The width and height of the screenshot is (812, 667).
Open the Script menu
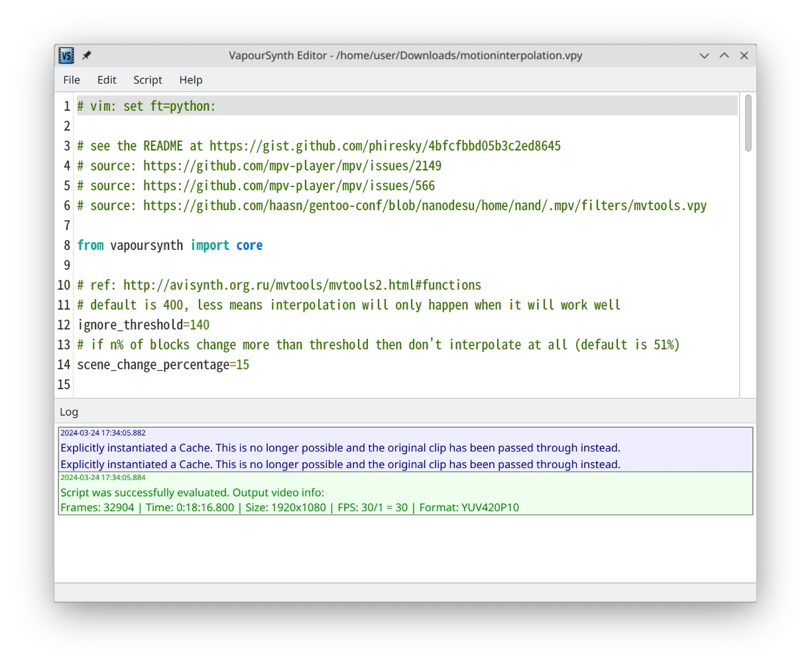(147, 80)
